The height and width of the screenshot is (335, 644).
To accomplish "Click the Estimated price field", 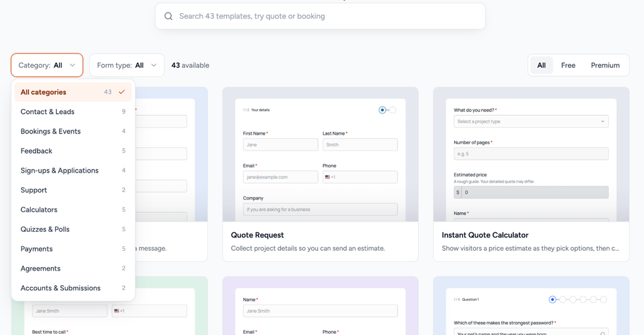I will [x=531, y=192].
